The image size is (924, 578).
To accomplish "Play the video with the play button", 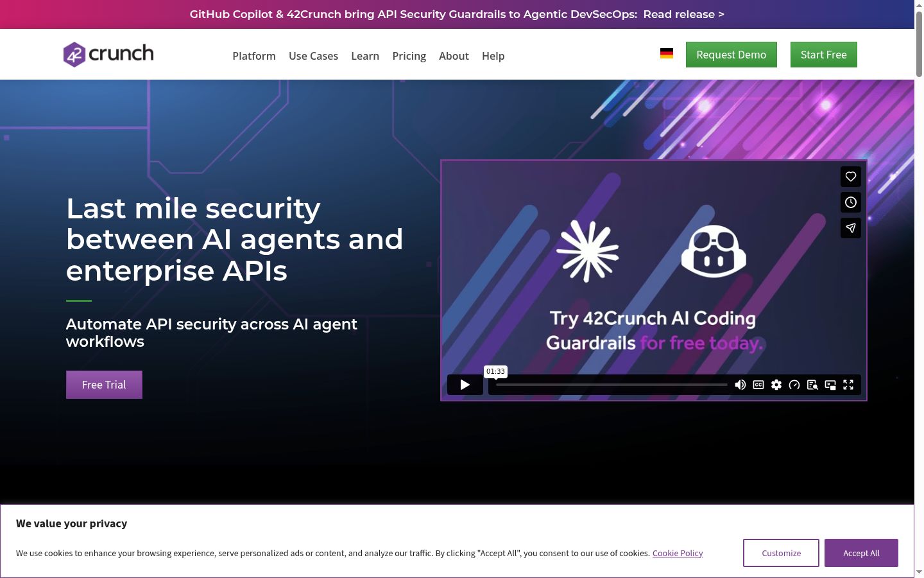I will [x=465, y=385].
